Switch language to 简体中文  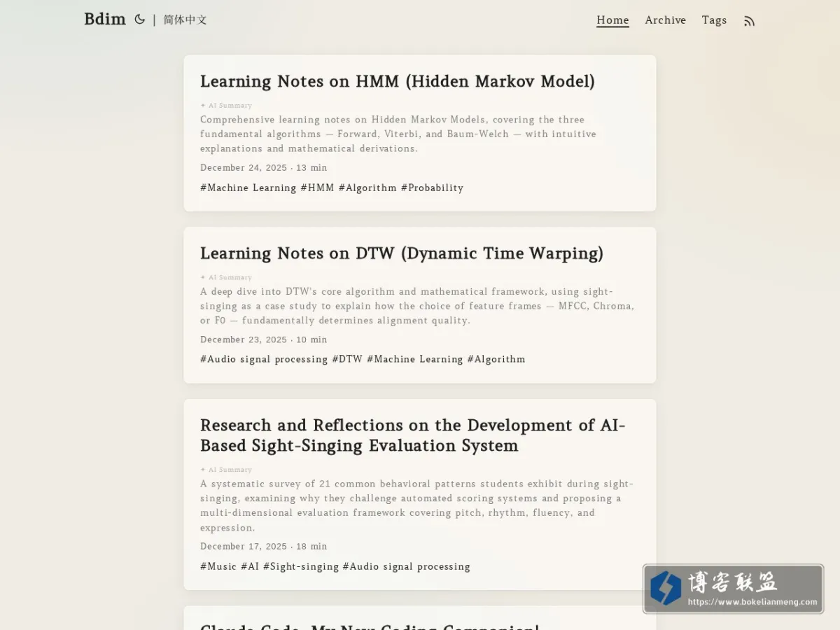click(x=185, y=20)
